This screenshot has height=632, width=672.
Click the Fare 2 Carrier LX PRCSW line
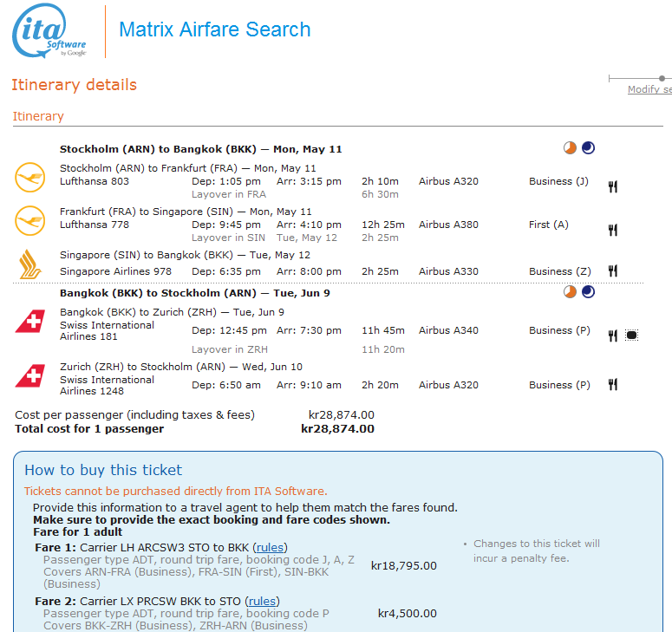click(x=157, y=601)
